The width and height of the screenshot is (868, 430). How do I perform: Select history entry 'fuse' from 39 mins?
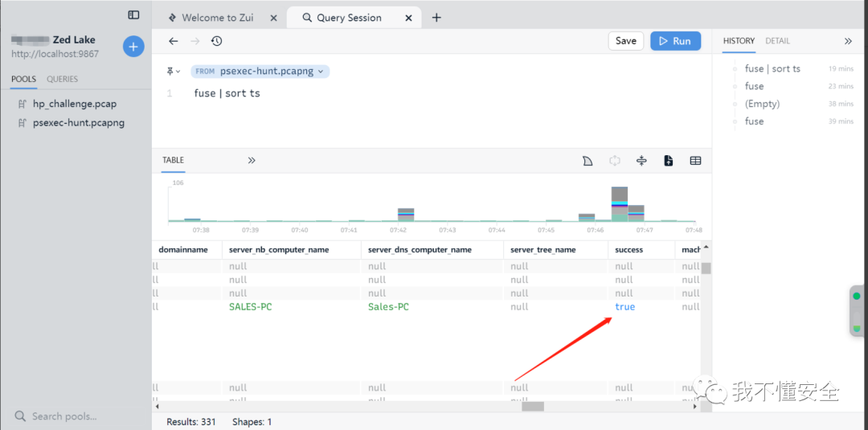755,121
